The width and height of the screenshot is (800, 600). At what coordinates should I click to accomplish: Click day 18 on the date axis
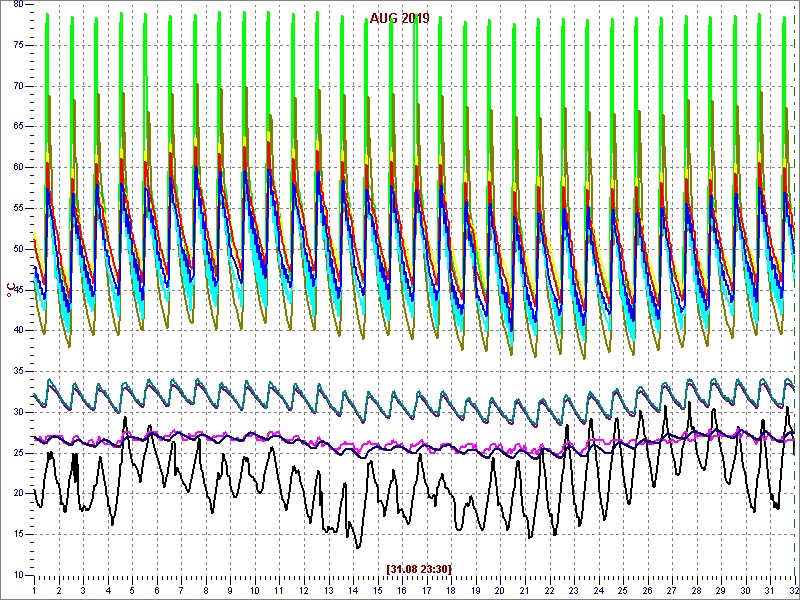(x=451, y=590)
